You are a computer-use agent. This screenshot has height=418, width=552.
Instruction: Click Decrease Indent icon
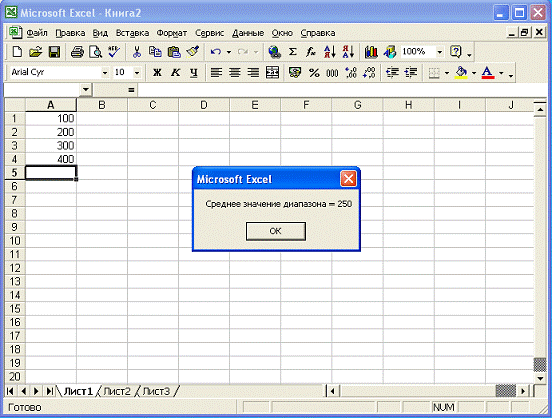point(392,73)
